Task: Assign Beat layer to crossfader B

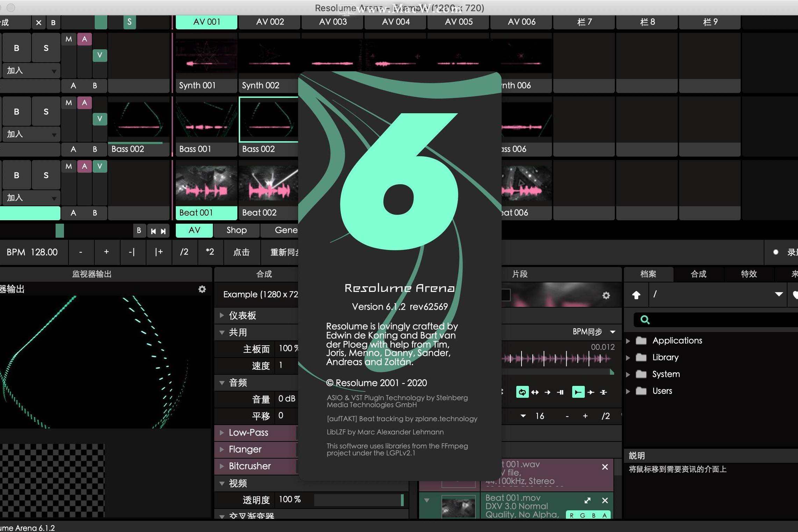Action: click(x=95, y=213)
